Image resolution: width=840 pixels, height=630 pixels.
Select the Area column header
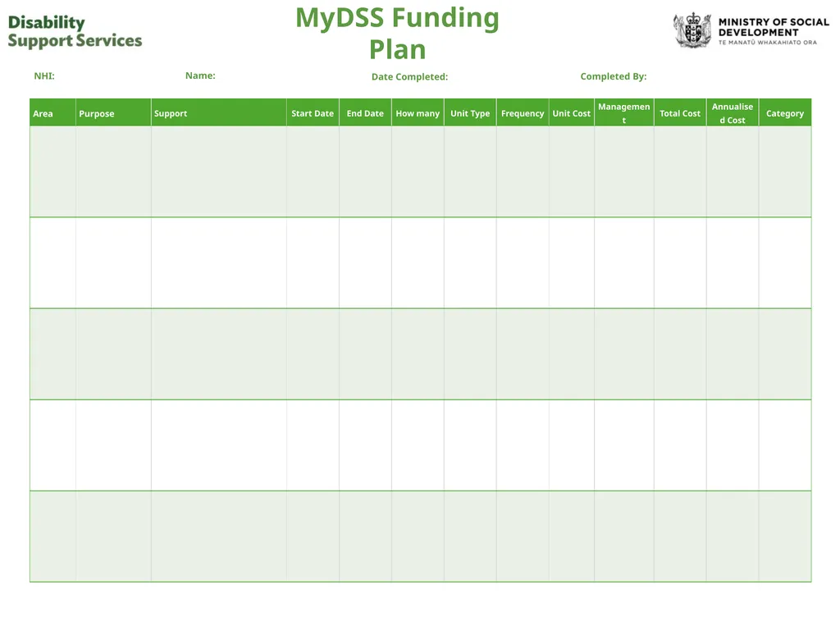pyautogui.click(x=52, y=112)
